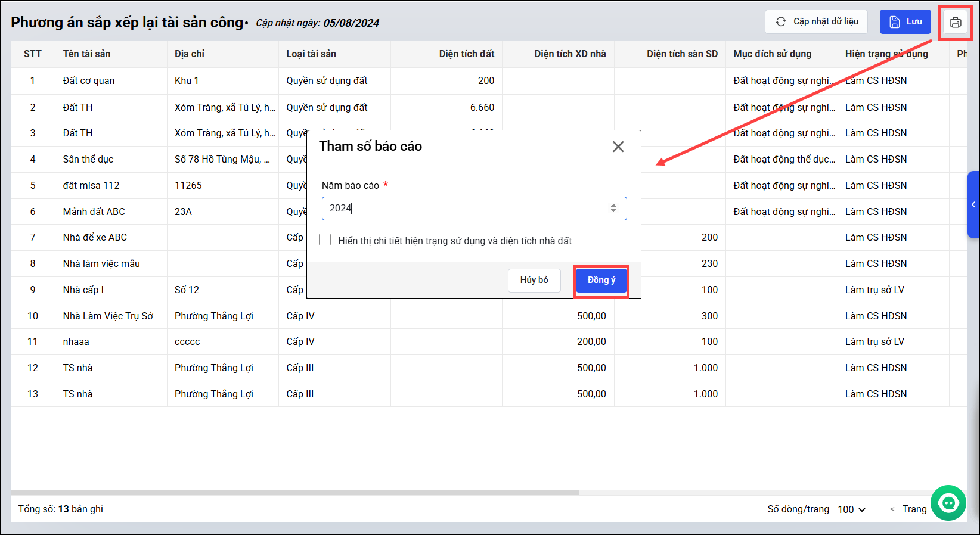Image resolution: width=980 pixels, height=535 pixels.
Task: Click the Địa chỉ column header
Action: [x=190, y=54]
